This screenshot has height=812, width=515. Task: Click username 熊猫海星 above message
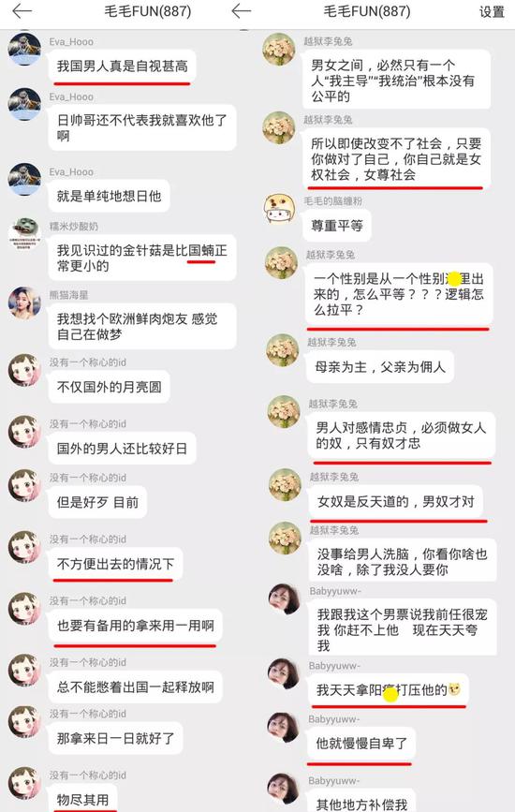[x=69, y=295]
